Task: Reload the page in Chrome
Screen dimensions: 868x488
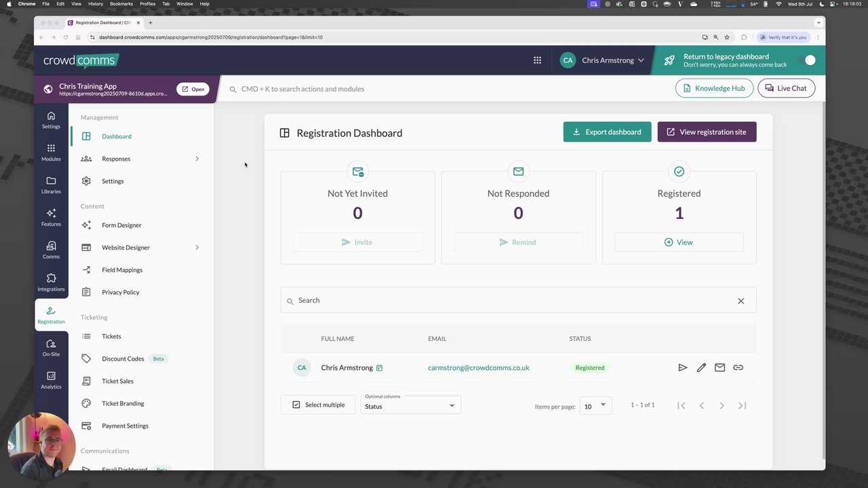Action: click(65, 37)
